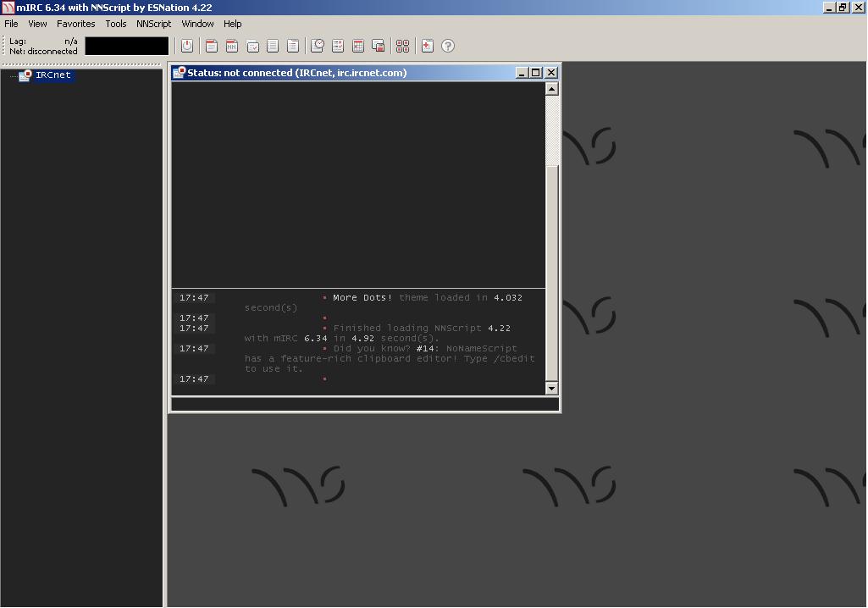Click the checkmark window toolbar icon
The image size is (868, 608).
click(252, 46)
